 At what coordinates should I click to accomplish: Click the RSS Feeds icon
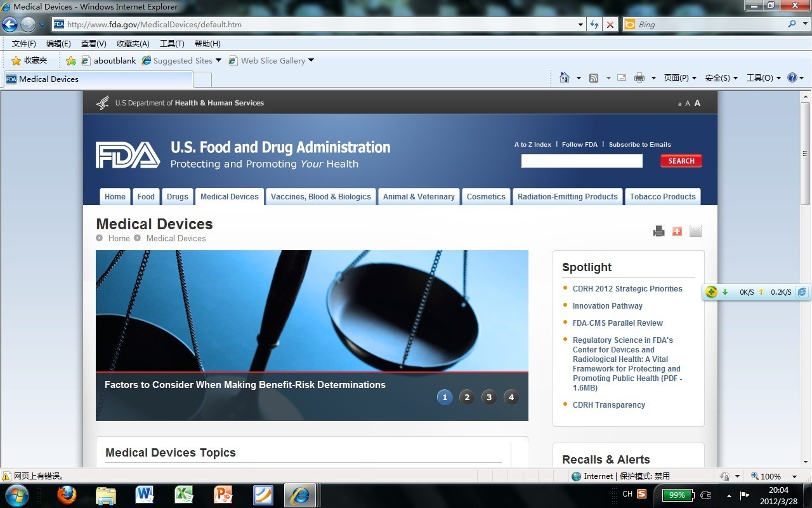(594, 77)
